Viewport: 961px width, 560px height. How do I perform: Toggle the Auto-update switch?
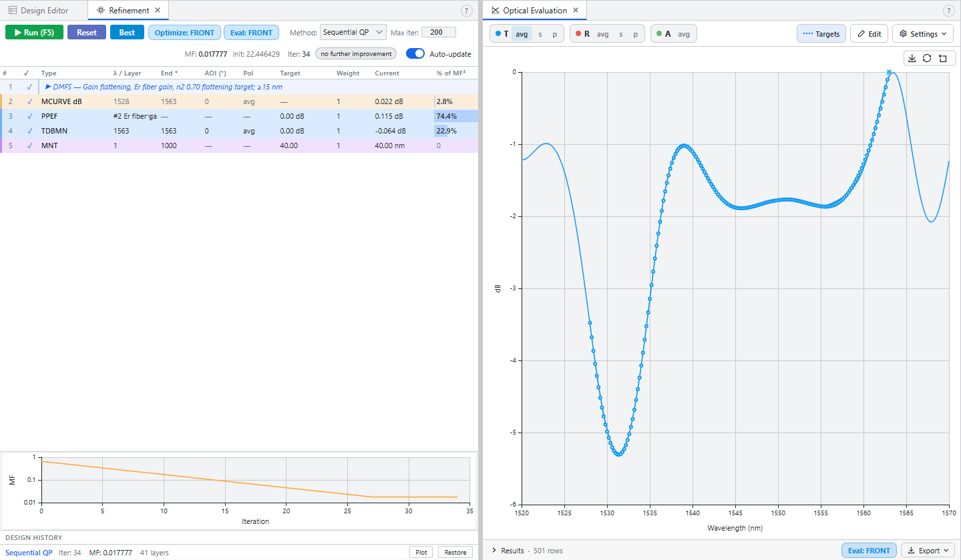click(x=415, y=54)
